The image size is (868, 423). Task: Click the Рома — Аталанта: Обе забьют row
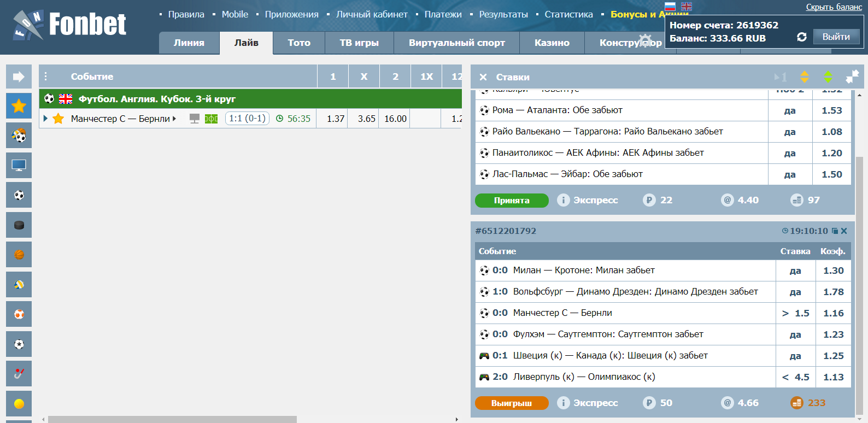(x=663, y=110)
